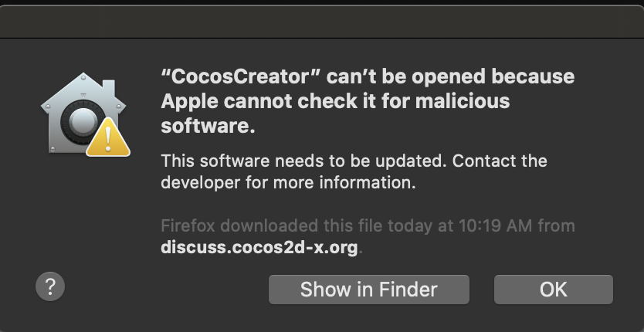Click the dialog's empty top title bar
This screenshot has height=332, width=644.
tap(322, 22)
